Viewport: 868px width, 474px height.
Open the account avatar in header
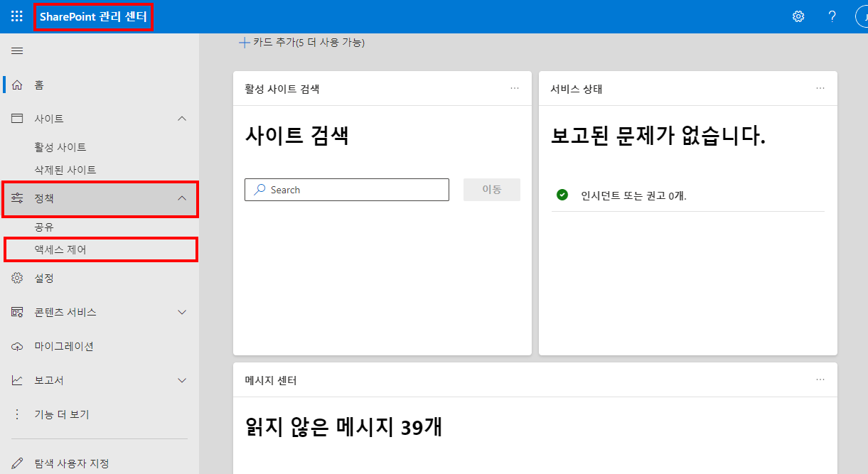tap(862, 16)
